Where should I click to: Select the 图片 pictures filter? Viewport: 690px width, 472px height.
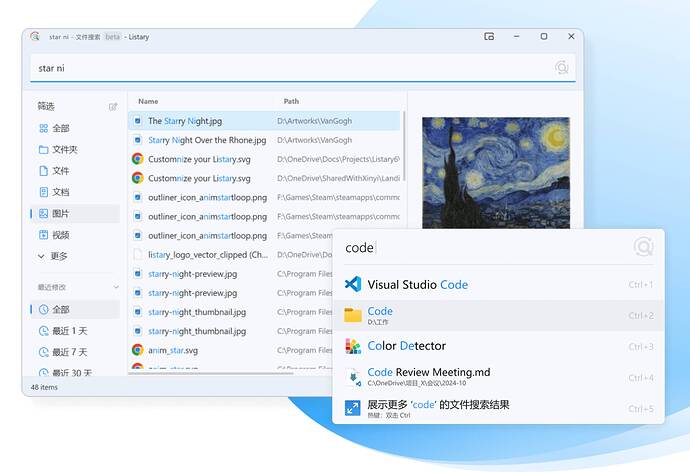(75, 213)
